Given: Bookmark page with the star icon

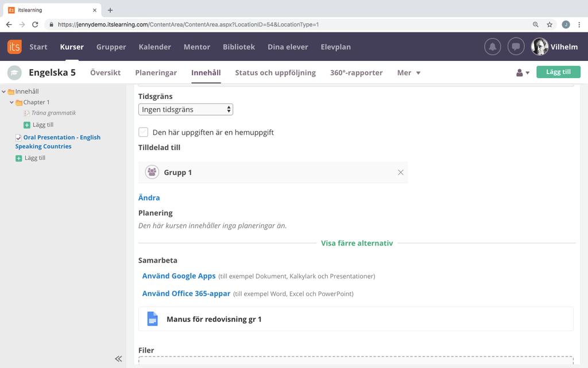Looking at the screenshot, I should (x=550, y=24).
